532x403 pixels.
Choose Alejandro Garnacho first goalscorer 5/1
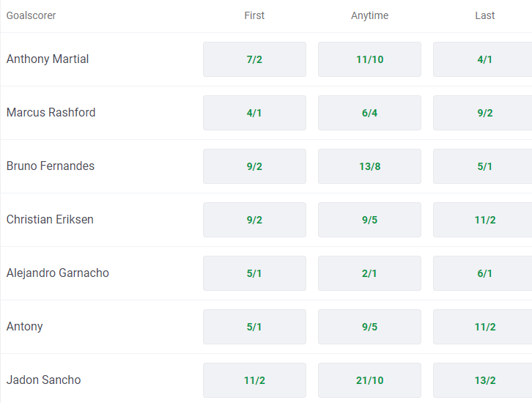click(x=254, y=273)
